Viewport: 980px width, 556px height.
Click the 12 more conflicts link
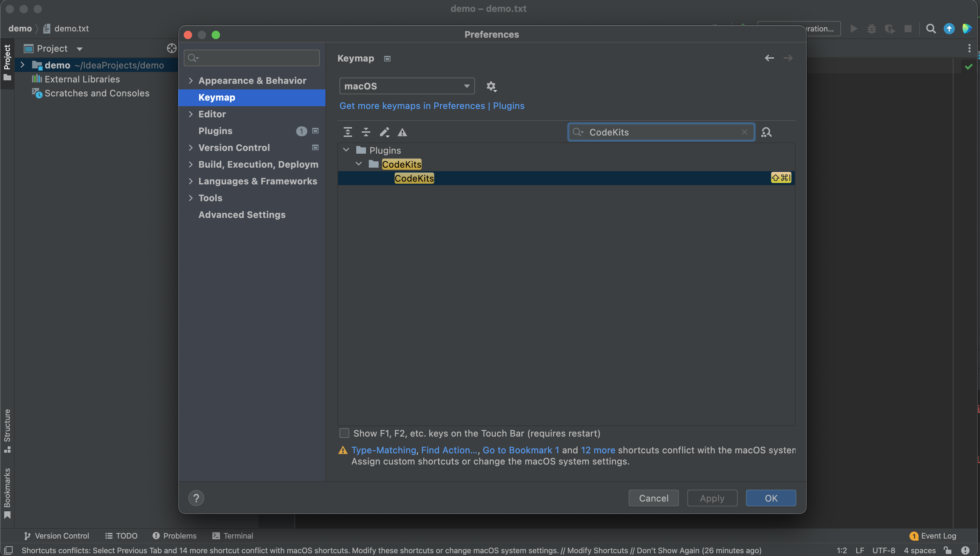pos(598,450)
